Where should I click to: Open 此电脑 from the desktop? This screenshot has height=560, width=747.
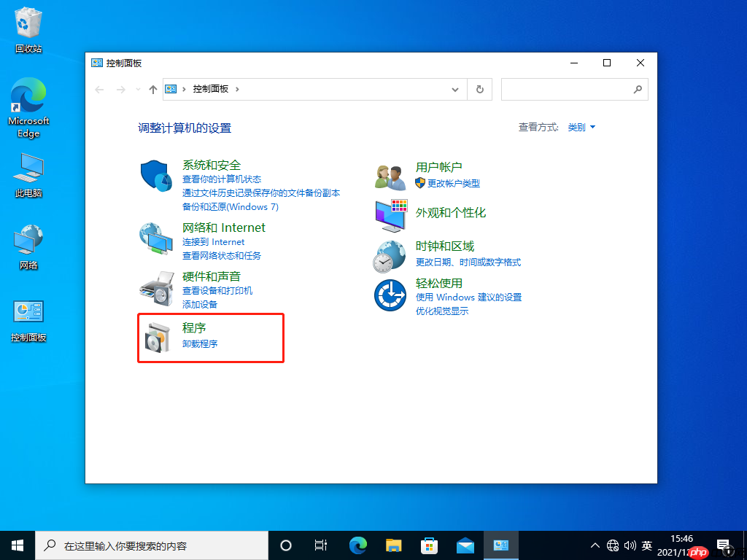coord(28,166)
